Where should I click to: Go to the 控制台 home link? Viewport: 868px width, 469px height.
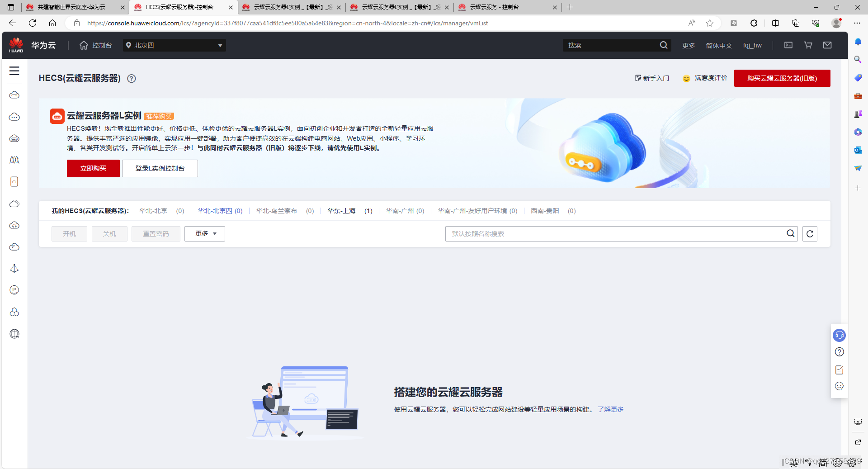point(96,45)
